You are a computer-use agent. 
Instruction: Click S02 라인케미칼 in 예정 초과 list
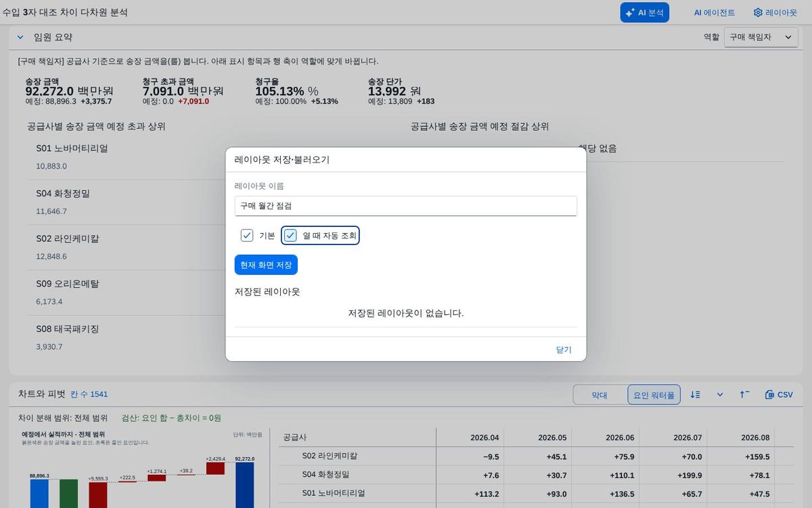[68, 238]
